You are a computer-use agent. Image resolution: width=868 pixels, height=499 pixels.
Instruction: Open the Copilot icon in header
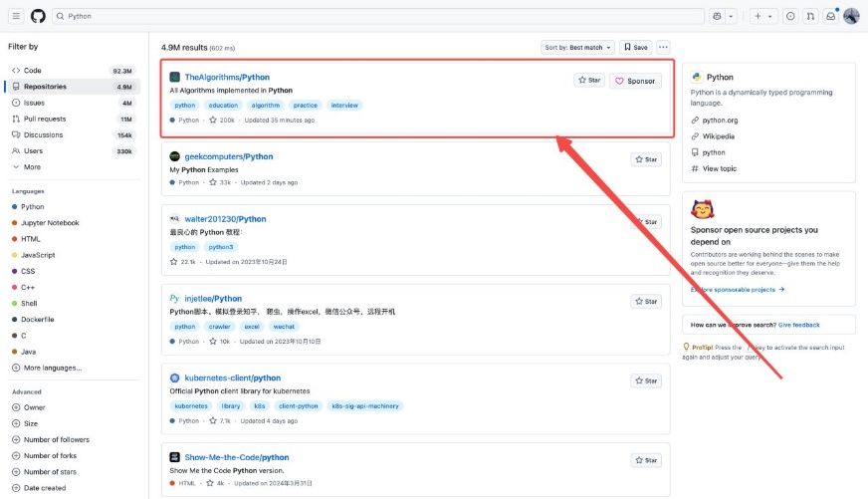(x=717, y=16)
